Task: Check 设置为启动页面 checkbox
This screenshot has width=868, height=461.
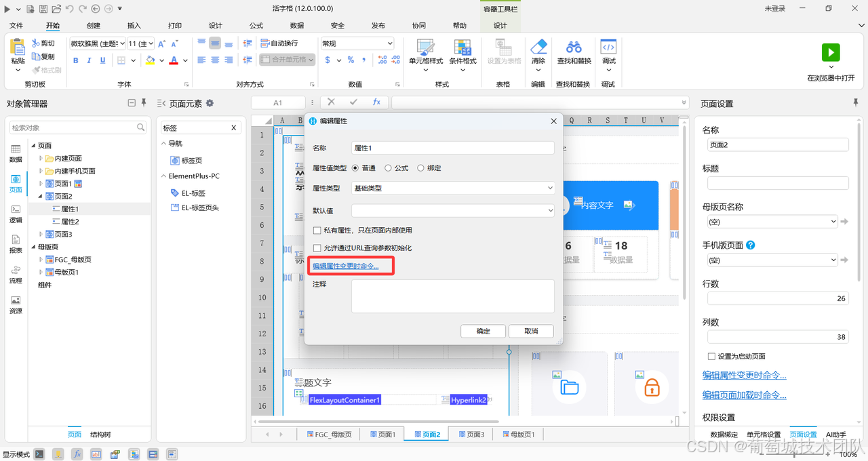Action: tap(711, 357)
